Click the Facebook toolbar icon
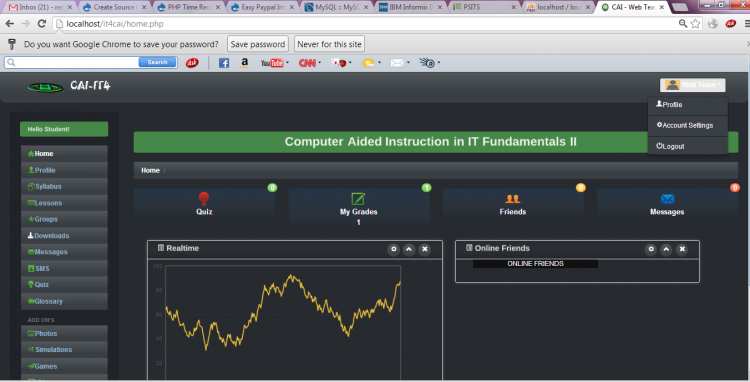The width and height of the screenshot is (750, 382). click(x=224, y=63)
